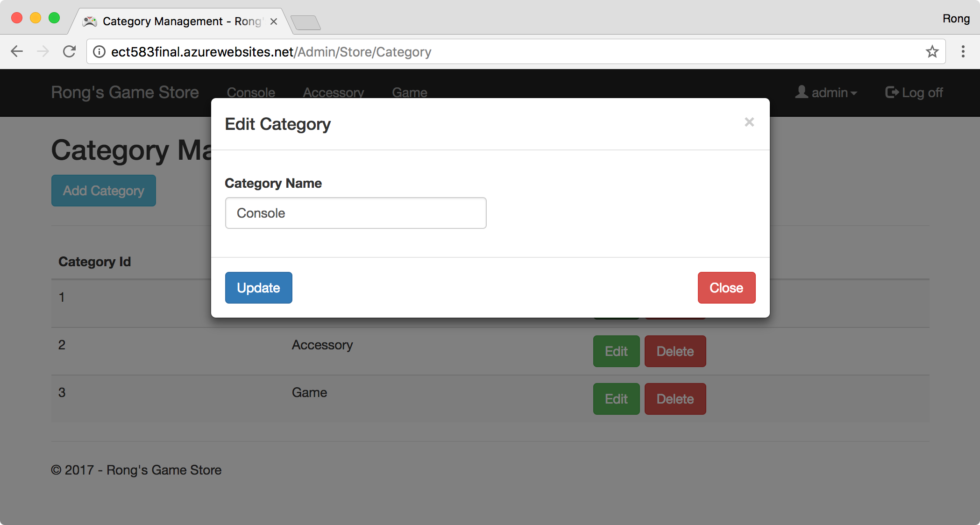This screenshot has height=525, width=980.
Task: Dismiss the Edit Category modal with the X
Action: point(749,122)
